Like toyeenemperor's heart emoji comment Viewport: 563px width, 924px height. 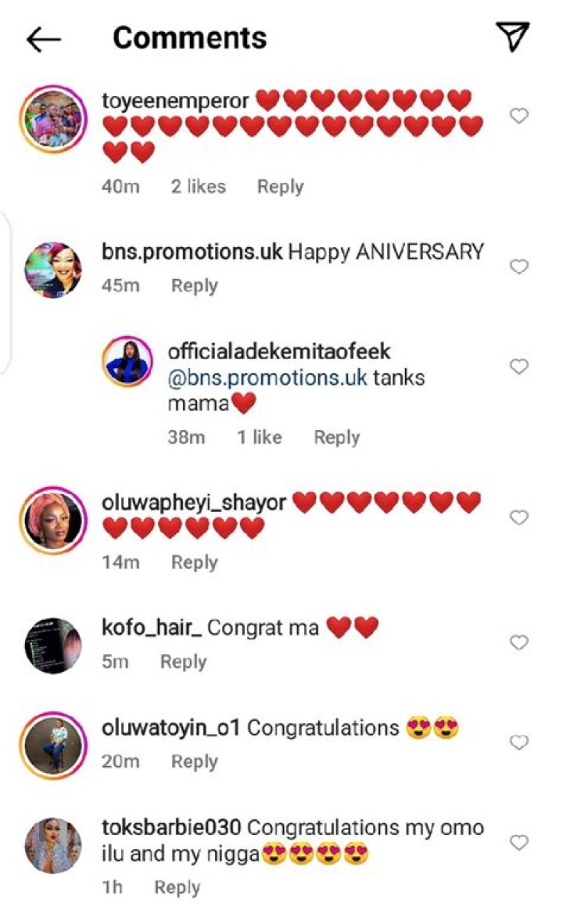[x=518, y=116]
